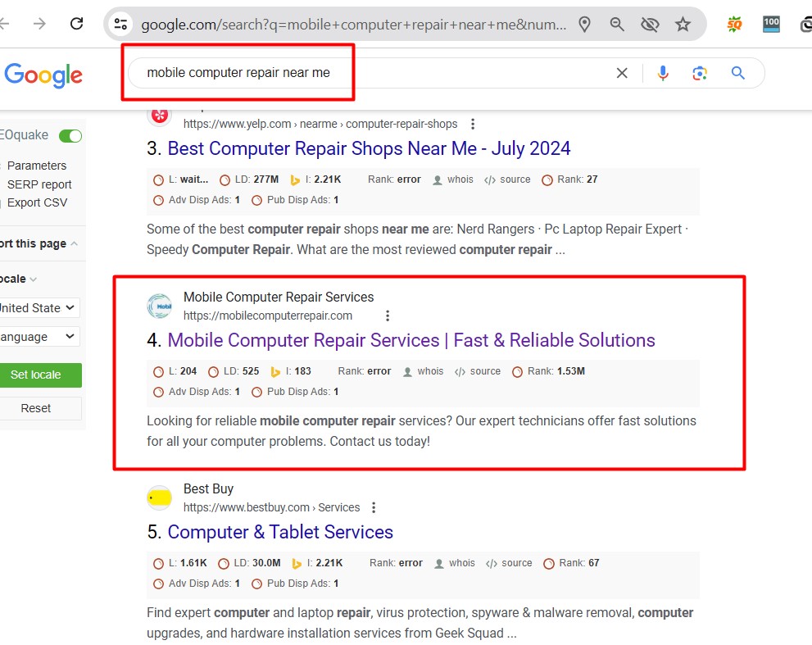Click whois link in result 4

point(430,371)
